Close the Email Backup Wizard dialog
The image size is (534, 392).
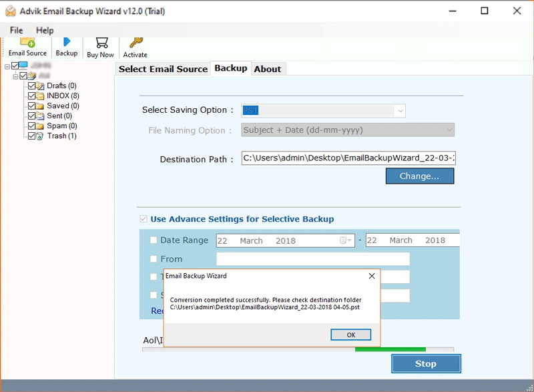[x=372, y=276]
